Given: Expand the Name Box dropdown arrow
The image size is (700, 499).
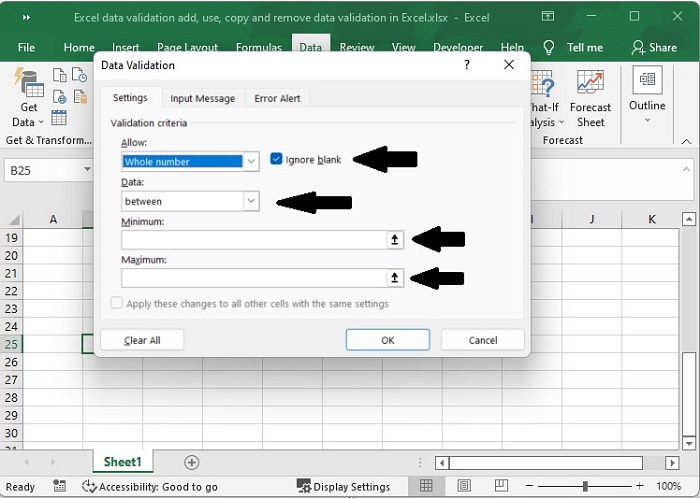Looking at the screenshot, I should [88, 171].
